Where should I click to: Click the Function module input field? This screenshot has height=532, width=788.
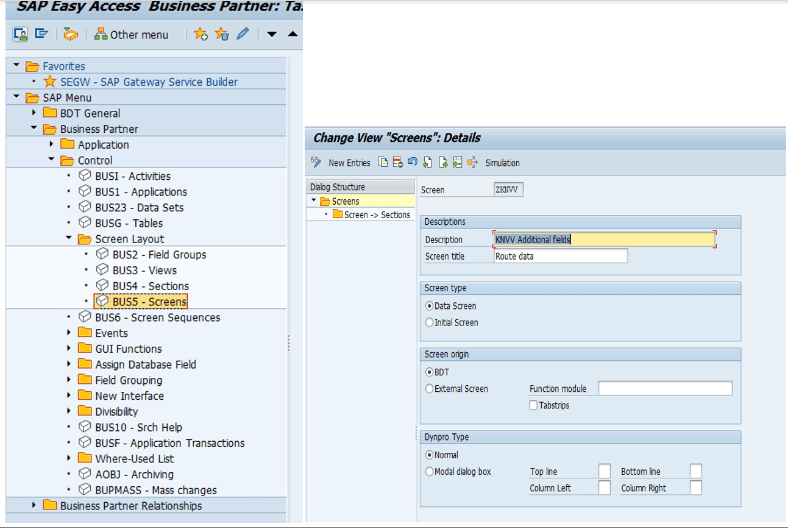(x=665, y=388)
